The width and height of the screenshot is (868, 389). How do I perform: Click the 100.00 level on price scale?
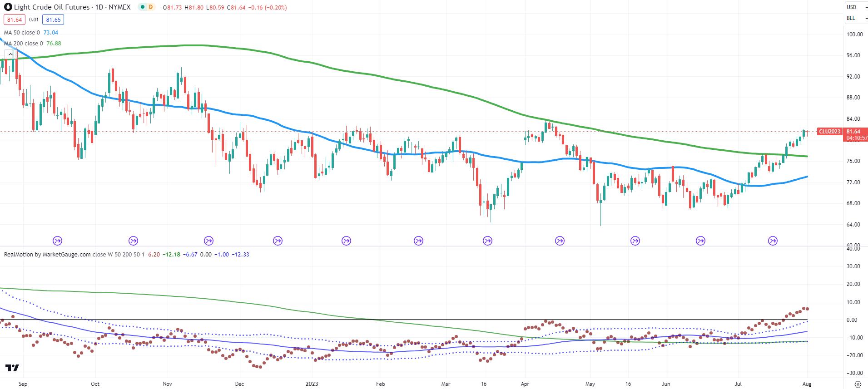[x=855, y=34]
